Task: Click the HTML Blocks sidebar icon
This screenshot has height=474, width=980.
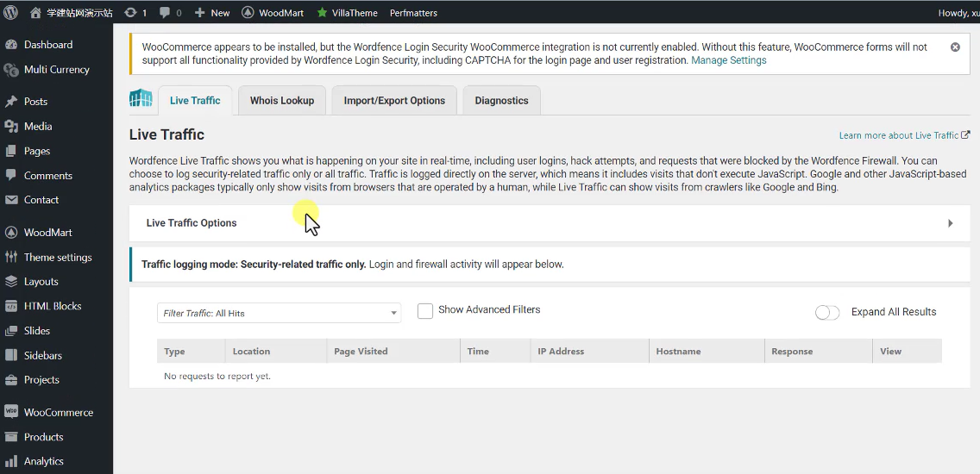Action: [10, 306]
